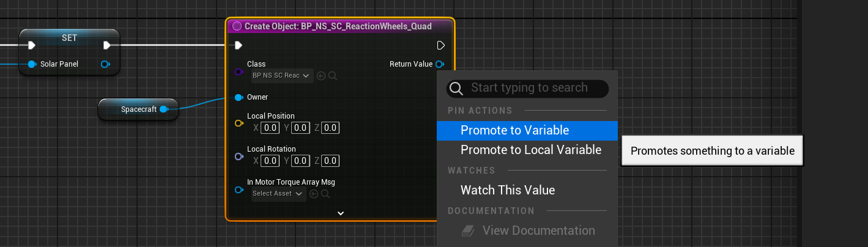Click the SET node output execution pin
The image size is (868, 247).
point(107,45)
